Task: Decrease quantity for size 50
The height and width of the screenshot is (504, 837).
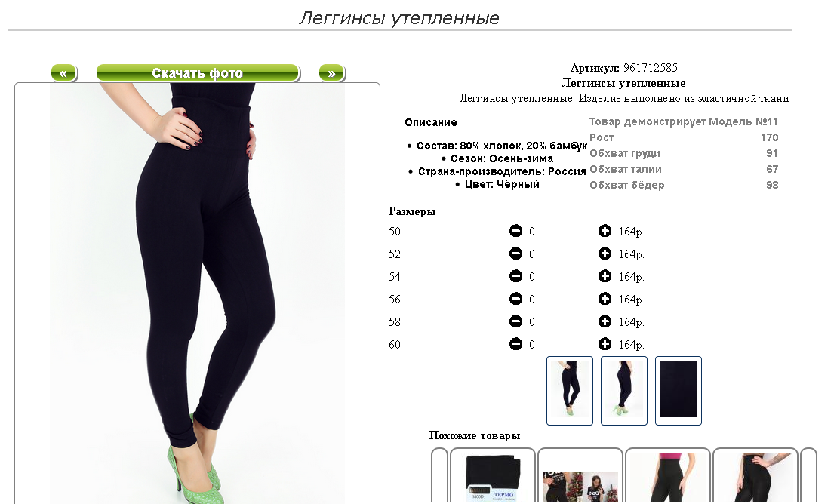Action: click(515, 231)
